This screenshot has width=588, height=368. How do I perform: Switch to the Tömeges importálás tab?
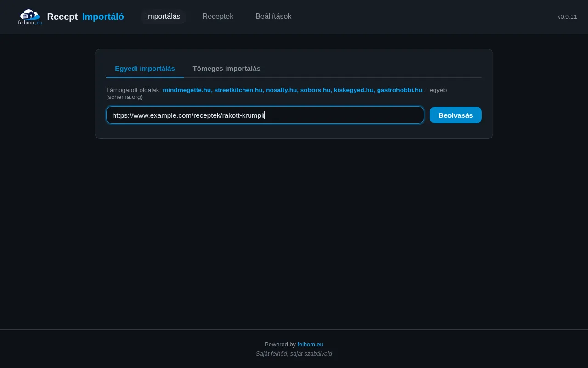[226, 69]
